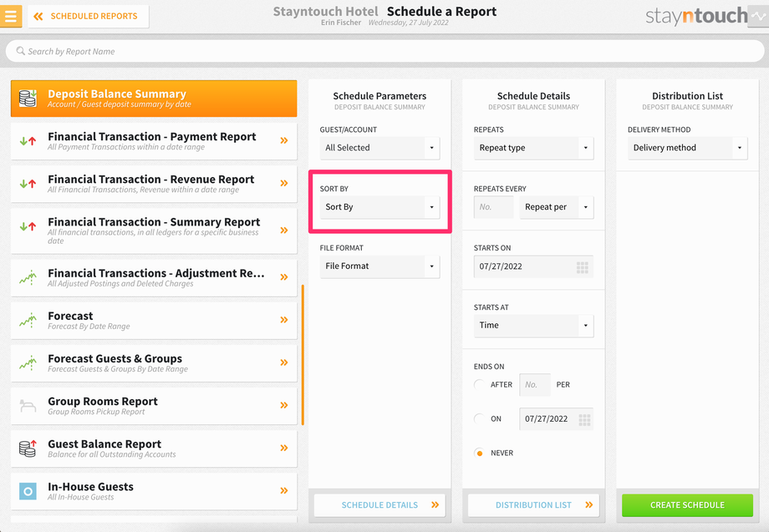Select the Never radio button
The width and height of the screenshot is (769, 532).
(x=479, y=453)
